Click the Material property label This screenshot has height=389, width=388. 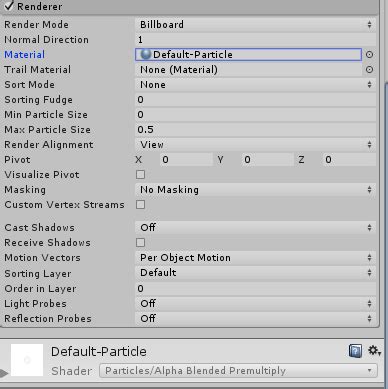tap(24, 55)
